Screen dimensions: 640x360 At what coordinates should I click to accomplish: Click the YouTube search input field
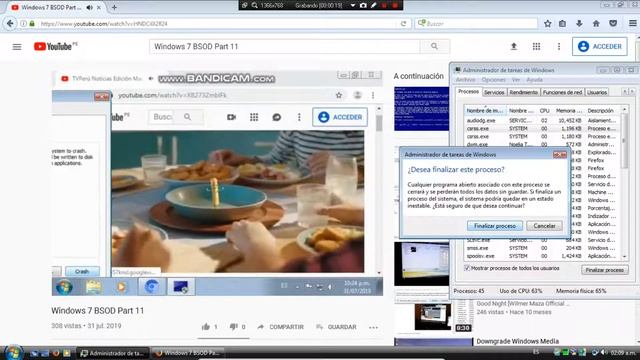(x=284, y=47)
